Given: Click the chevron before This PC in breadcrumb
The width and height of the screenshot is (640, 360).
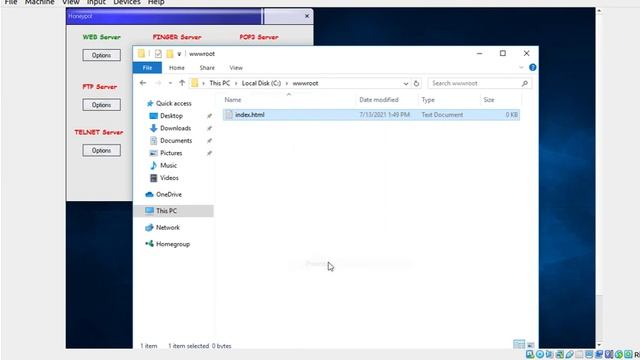Looking at the screenshot, I should [203, 83].
